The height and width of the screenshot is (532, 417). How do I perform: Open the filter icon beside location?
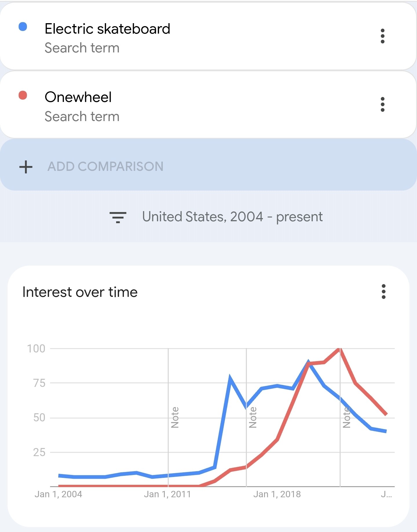(x=118, y=217)
